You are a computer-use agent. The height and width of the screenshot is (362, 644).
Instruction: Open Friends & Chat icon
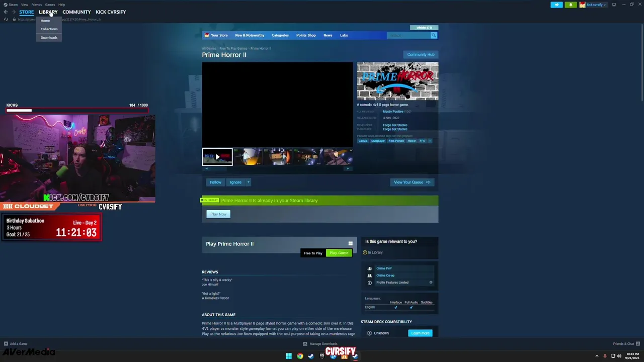(x=638, y=344)
